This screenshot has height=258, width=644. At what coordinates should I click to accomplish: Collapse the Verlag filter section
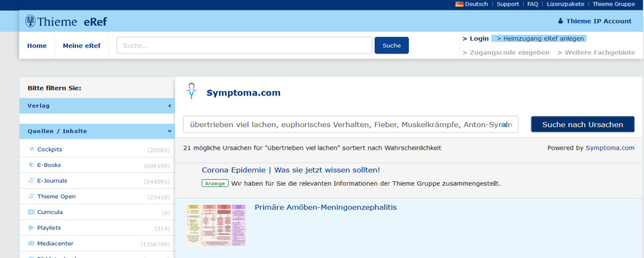pyautogui.click(x=169, y=106)
